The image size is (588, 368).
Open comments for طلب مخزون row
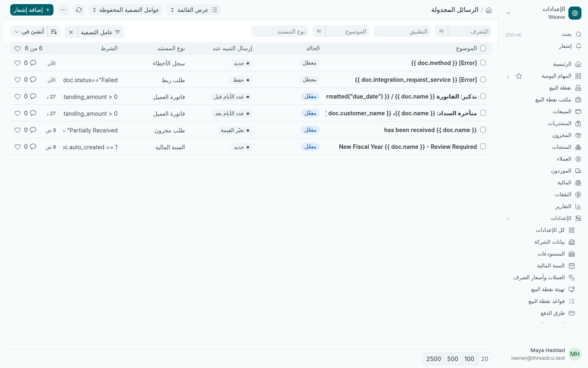tap(33, 130)
